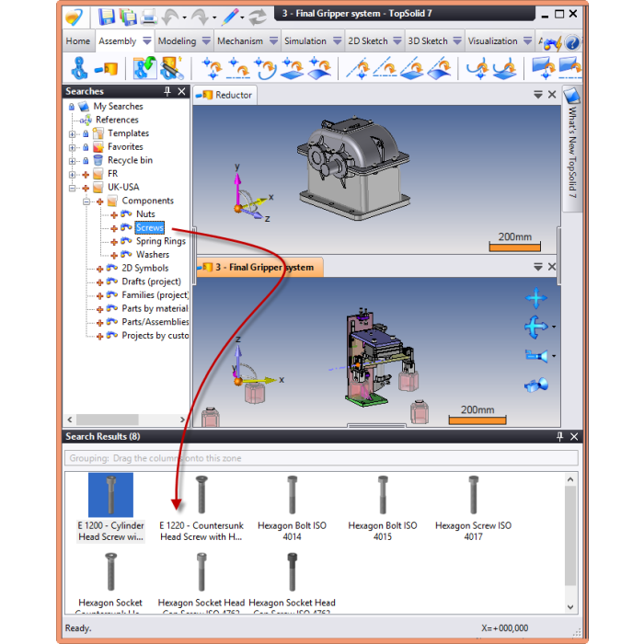Click the rotate view arrows icon in viewport
Screen dimensions: 644x644
click(x=536, y=327)
